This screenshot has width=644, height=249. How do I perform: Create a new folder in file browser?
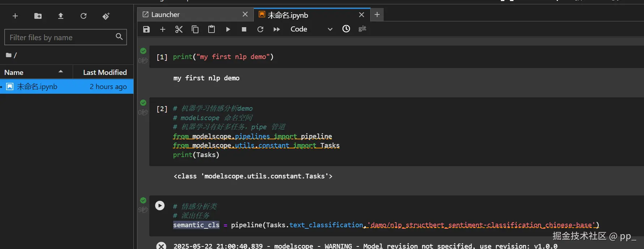click(x=38, y=16)
